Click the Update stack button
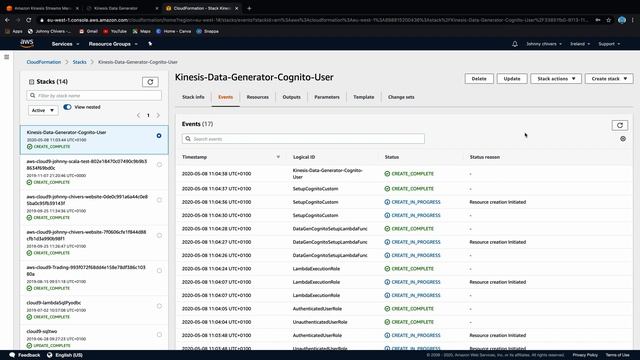The height and width of the screenshot is (360, 640). [x=512, y=79]
